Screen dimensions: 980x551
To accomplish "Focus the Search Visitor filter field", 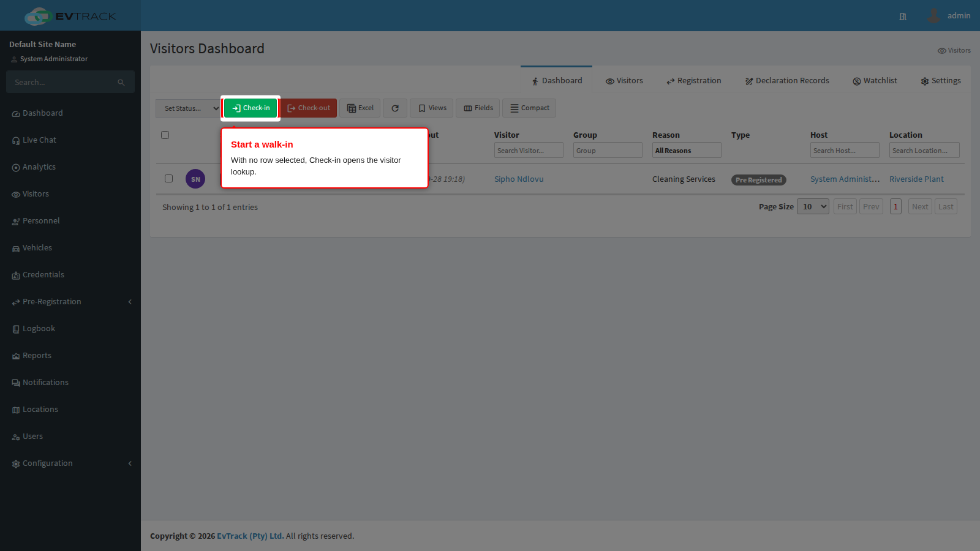I will pos(529,151).
